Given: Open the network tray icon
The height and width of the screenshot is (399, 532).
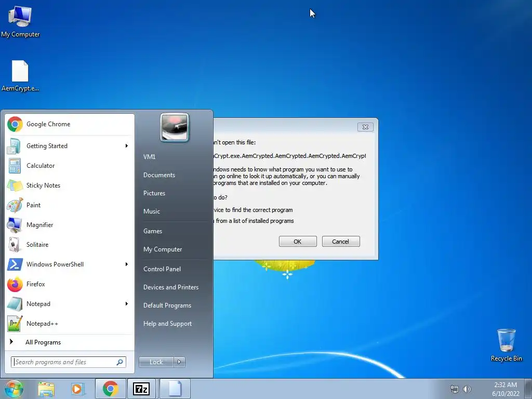Looking at the screenshot, I should 454,389.
